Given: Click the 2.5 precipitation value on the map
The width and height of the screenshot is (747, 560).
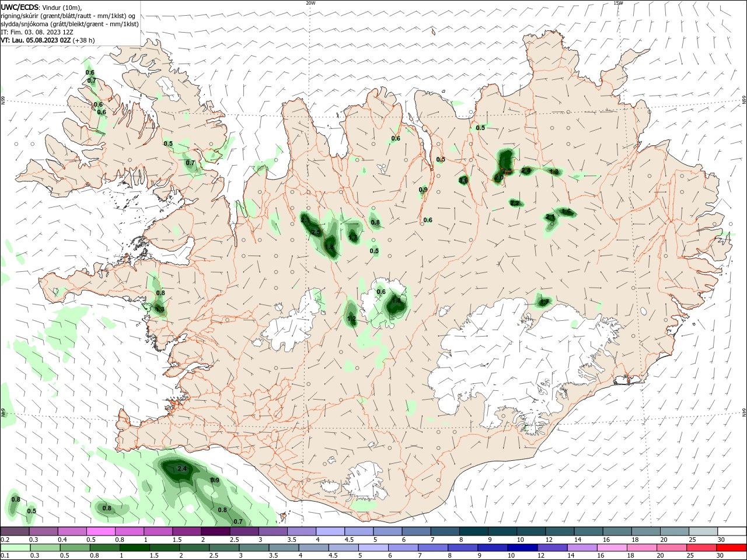Looking at the screenshot, I should [x=316, y=232].
